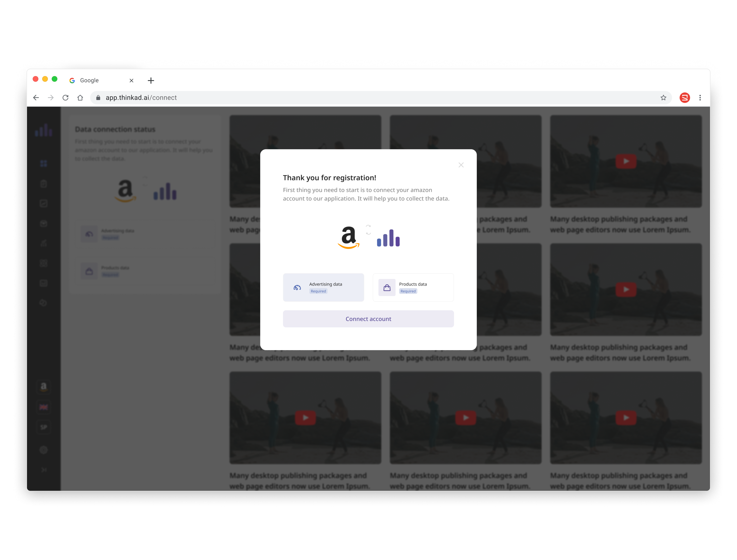Play the bottom-right video thumbnail
The width and height of the screenshot is (737, 560).
click(x=626, y=418)
